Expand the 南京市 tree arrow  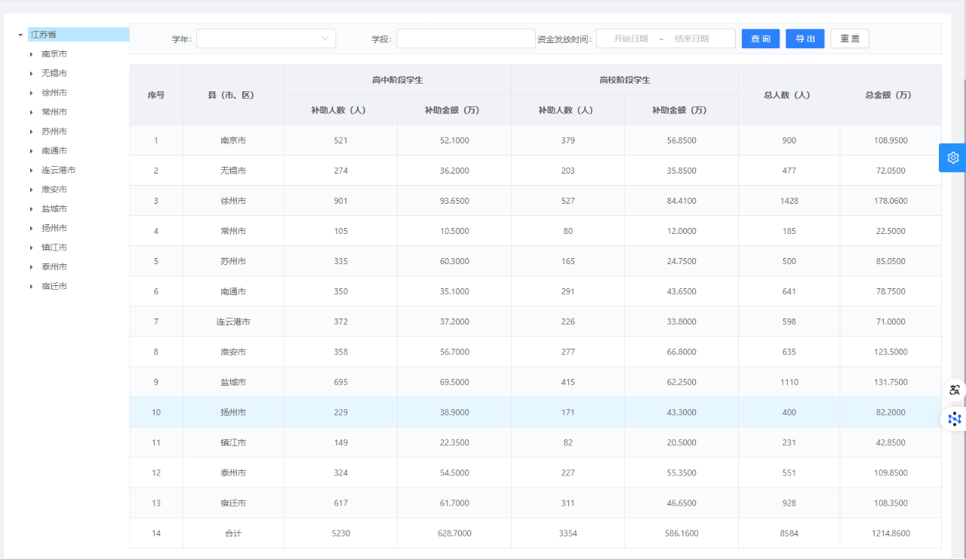(32, 54)
